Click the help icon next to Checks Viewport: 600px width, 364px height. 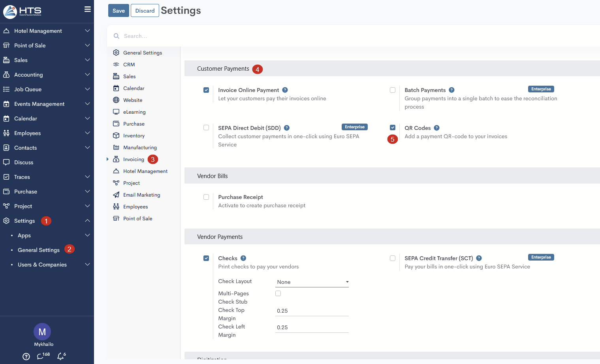click(x=243, y=258)
